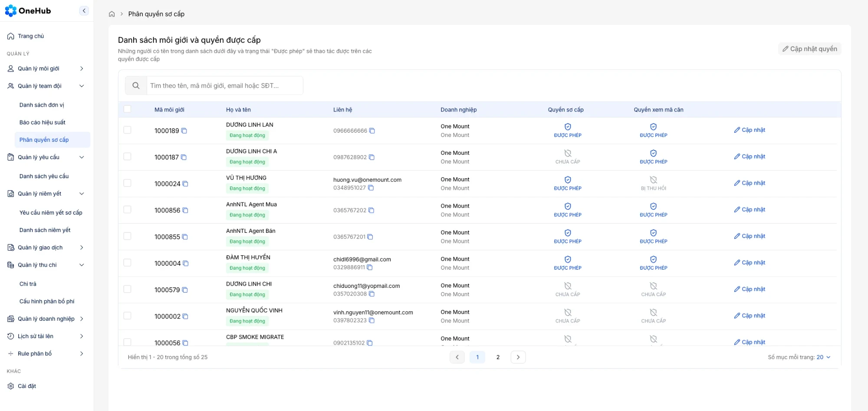868x411 pixels.
Task: Expand Quản lý môi giới menu
Action: [x=46, y=68]
